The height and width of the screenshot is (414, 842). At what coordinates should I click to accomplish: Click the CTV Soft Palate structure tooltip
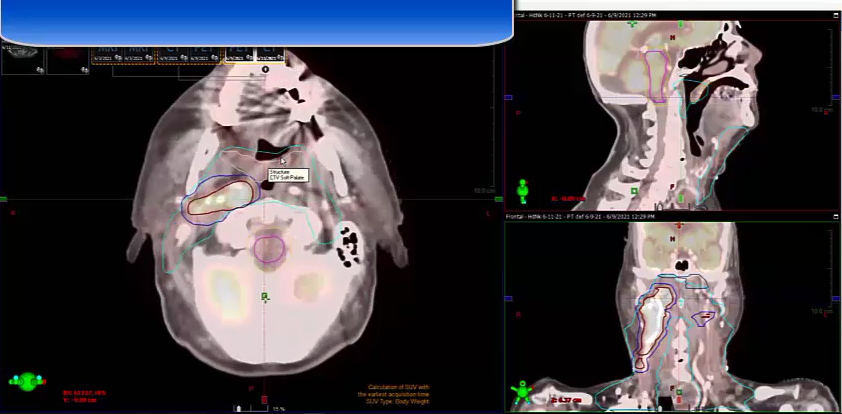tap(288, 175)
